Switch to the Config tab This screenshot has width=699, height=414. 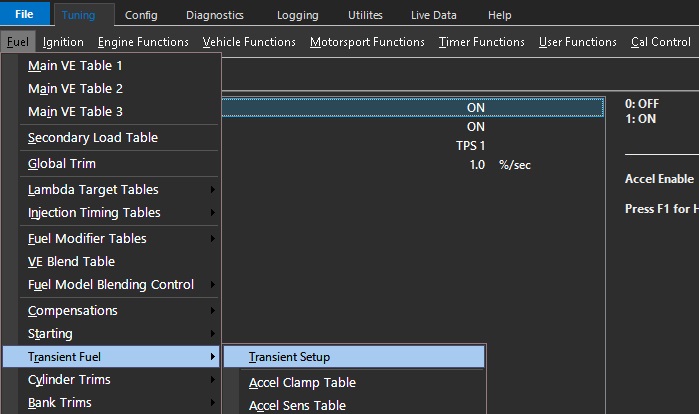coord(141,15)
